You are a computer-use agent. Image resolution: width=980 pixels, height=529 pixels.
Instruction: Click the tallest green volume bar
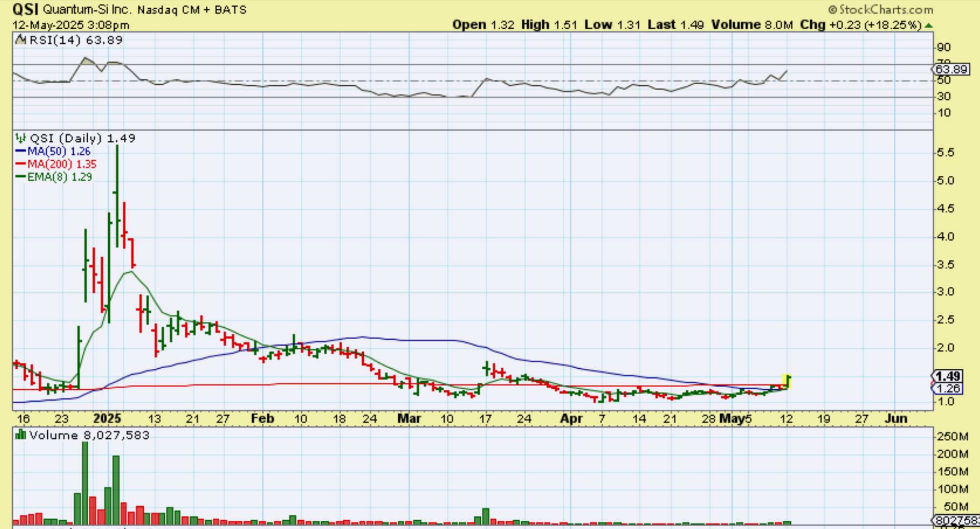(x=85, y=482)
